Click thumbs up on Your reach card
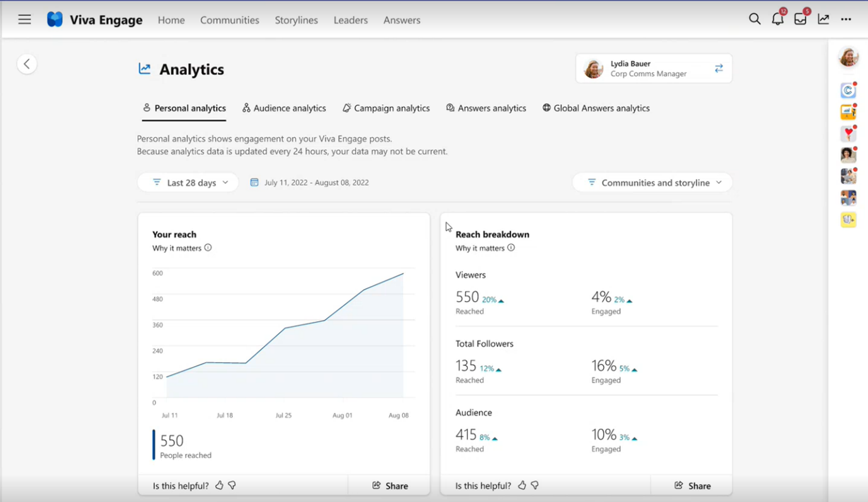This screenshot has width=868, height=502. coord(219,486)
